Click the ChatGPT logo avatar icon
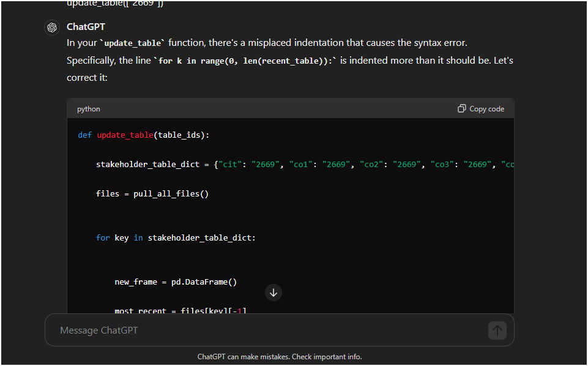 click(52, 28)
